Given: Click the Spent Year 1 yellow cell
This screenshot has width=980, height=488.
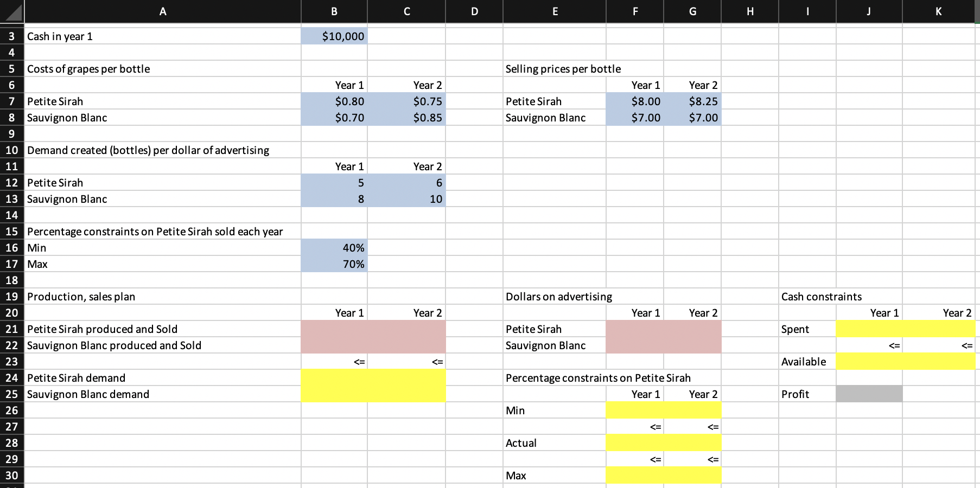Looking at the screenshot, I should tap(869, 329).
